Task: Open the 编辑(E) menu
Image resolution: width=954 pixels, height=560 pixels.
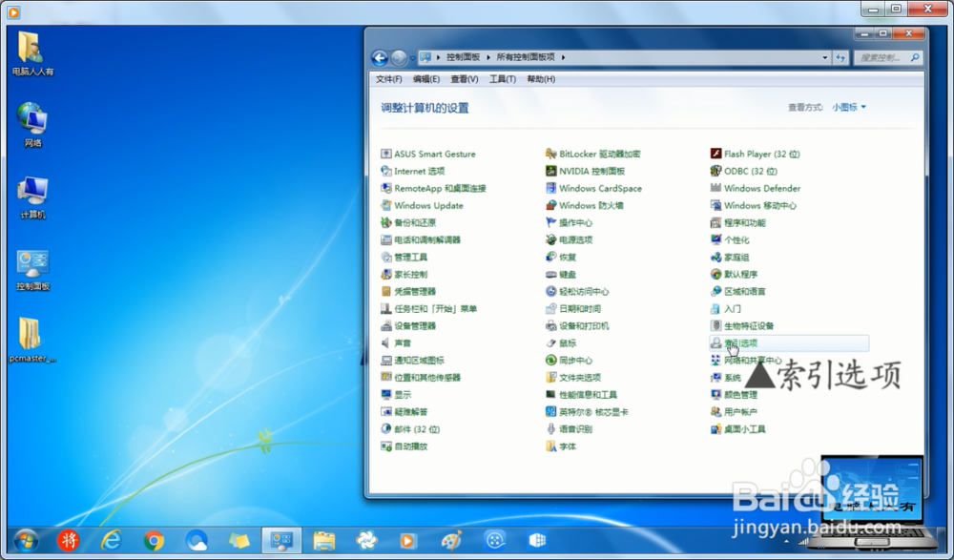Action: pos(425,79)
